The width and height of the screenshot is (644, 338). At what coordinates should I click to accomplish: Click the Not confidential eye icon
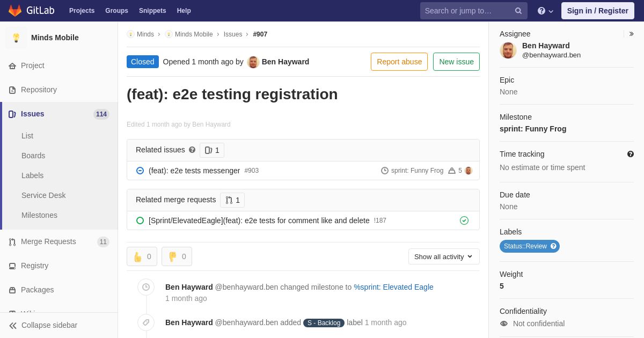[x=504, y=324]
